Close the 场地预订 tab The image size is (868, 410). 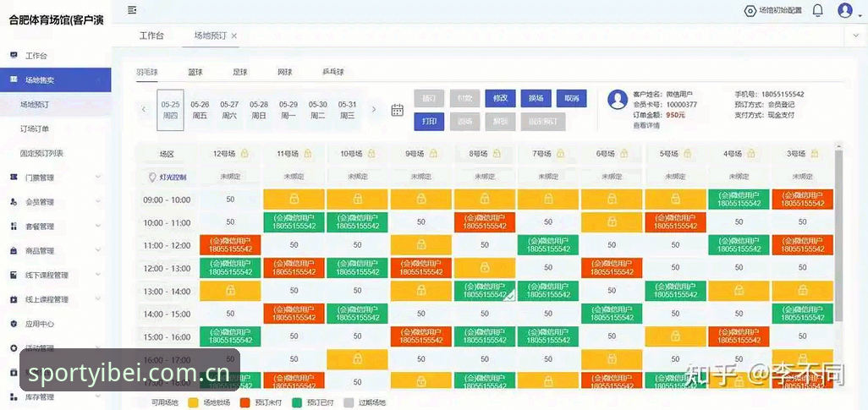pyautogui.click(x=234, y=36)
